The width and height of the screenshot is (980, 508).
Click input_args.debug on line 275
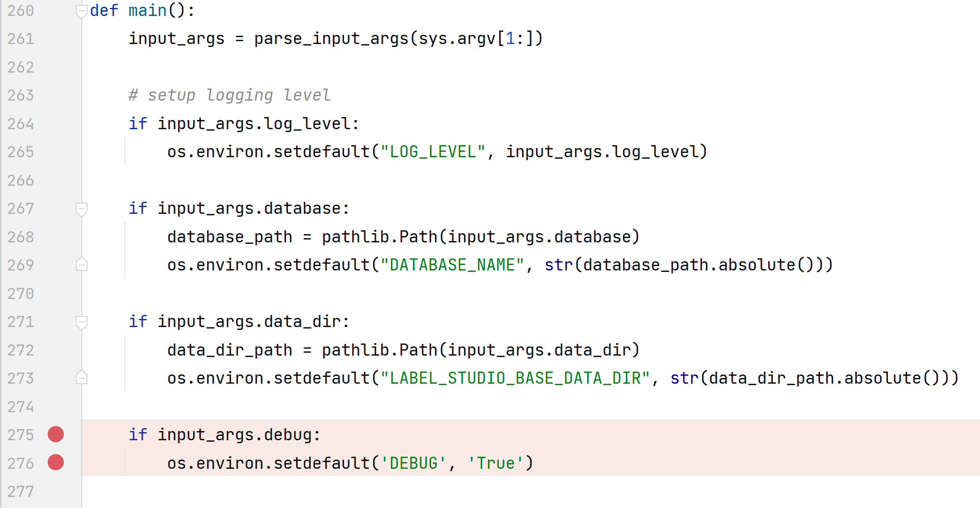tap(235, 435)
